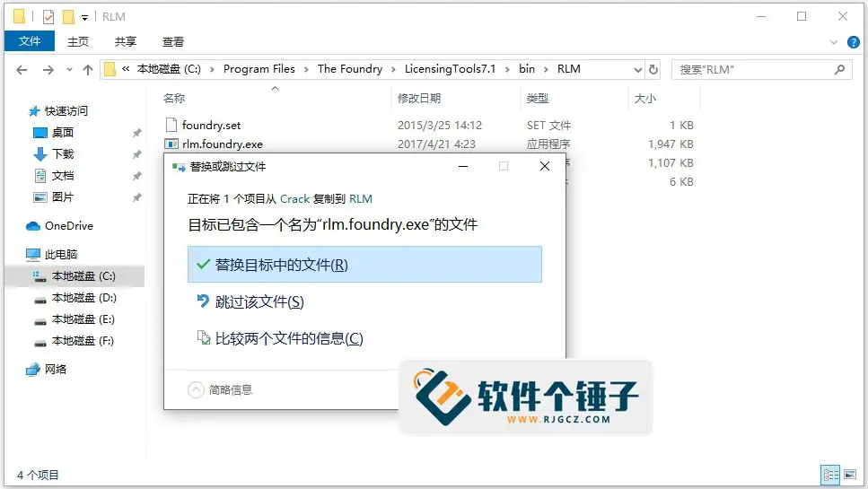Unpin 图片 using its pin icon
The width and height of the screenshot is (868, 489).
[x=136, y=197]
